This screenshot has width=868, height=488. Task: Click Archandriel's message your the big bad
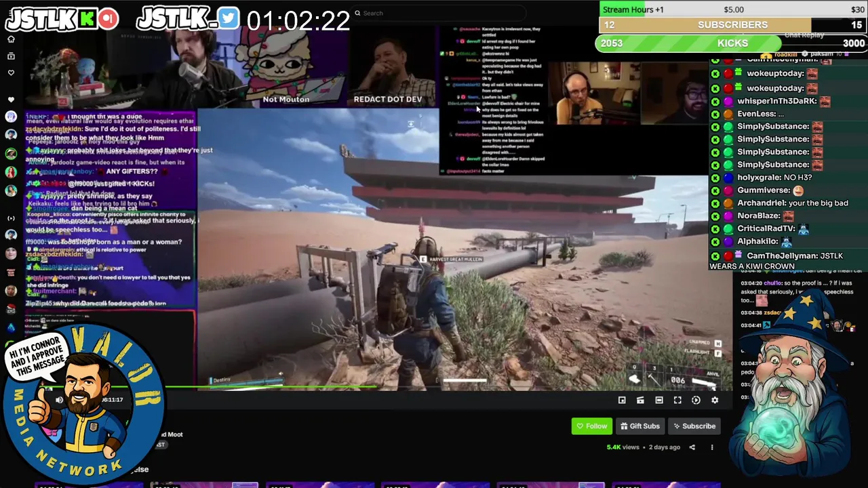pos(818,203)
